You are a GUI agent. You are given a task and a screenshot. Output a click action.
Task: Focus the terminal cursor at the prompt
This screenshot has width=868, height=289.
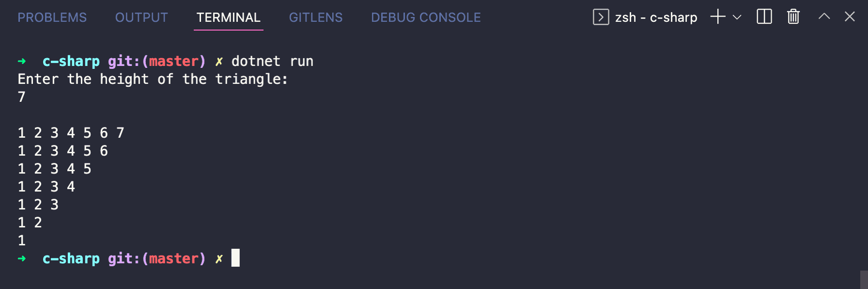coord(235,258)
